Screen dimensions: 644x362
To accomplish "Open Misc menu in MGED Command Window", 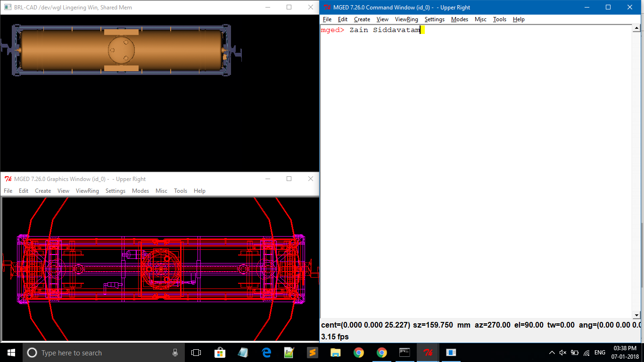I will [x=480, y=19].
